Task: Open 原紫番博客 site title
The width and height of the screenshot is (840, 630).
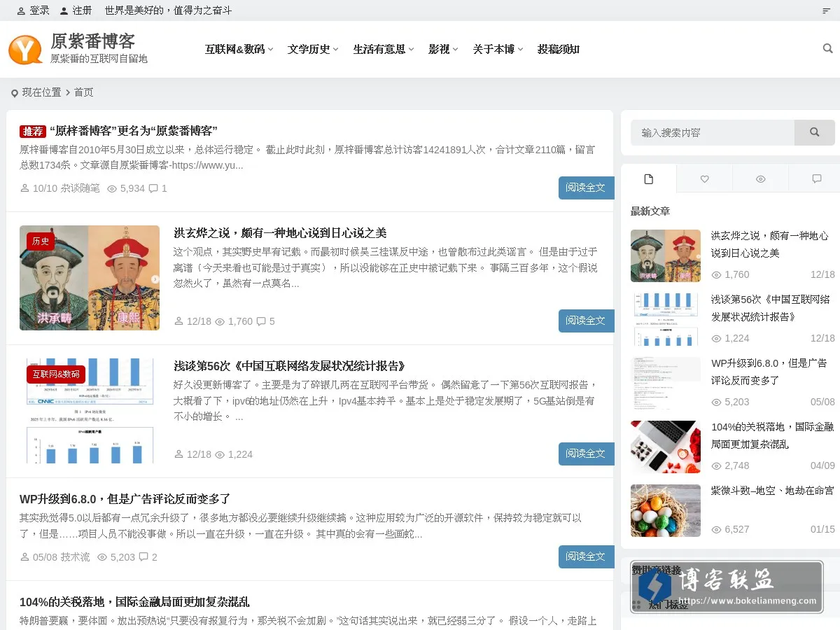Action: [92, 41]
